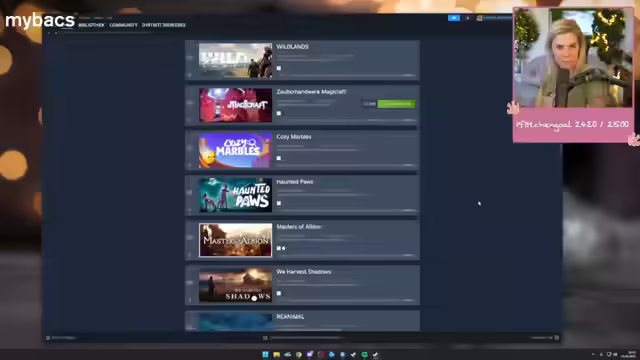Open the Windows Start menu
This screenshot has height=360, width=640.
point(265,354)
